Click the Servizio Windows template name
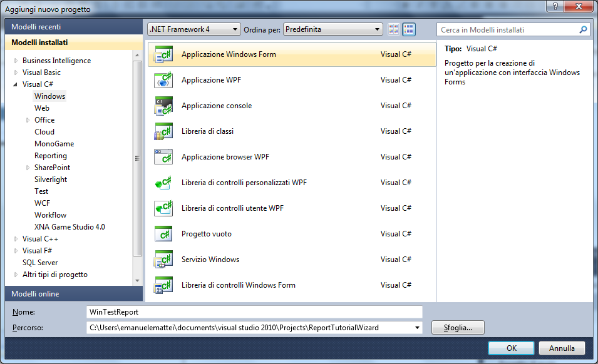 pyautogui.click(x=210, y=260)
